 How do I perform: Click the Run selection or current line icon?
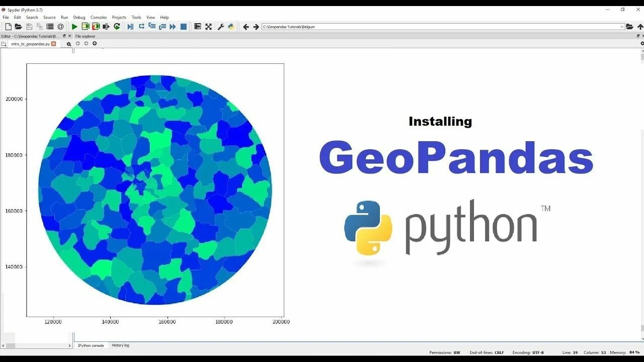coord(106,27)
